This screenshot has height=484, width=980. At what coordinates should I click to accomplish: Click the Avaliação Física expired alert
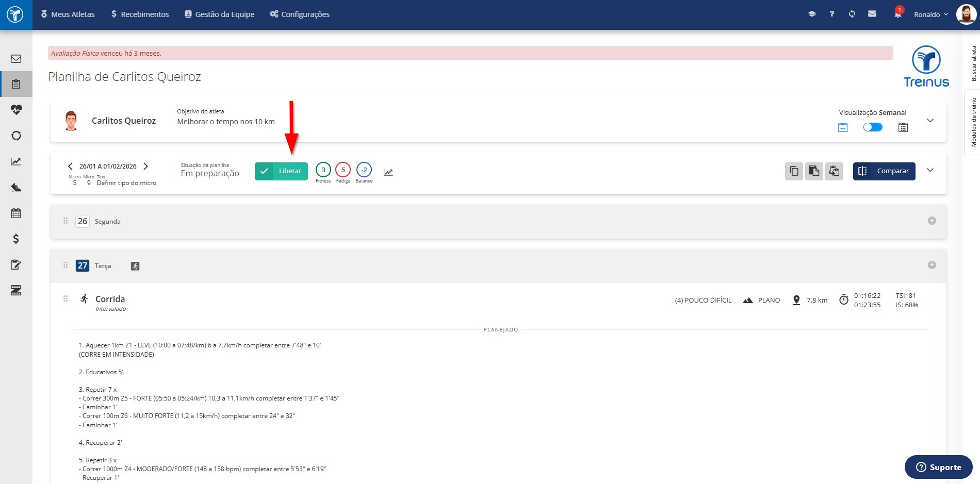point(470,53)
